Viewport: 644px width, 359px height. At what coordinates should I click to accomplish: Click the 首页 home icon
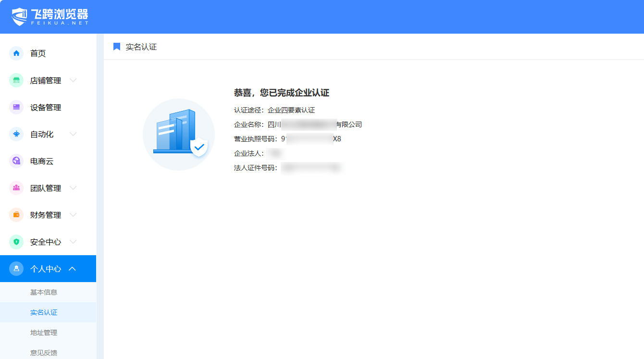tap(16, 53)
